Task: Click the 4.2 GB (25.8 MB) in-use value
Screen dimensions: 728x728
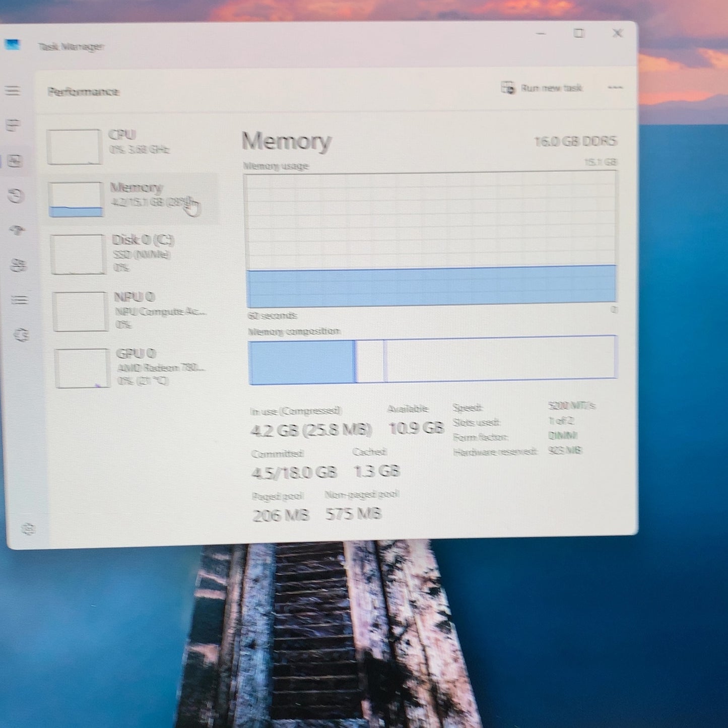Action: click(311, 430)
